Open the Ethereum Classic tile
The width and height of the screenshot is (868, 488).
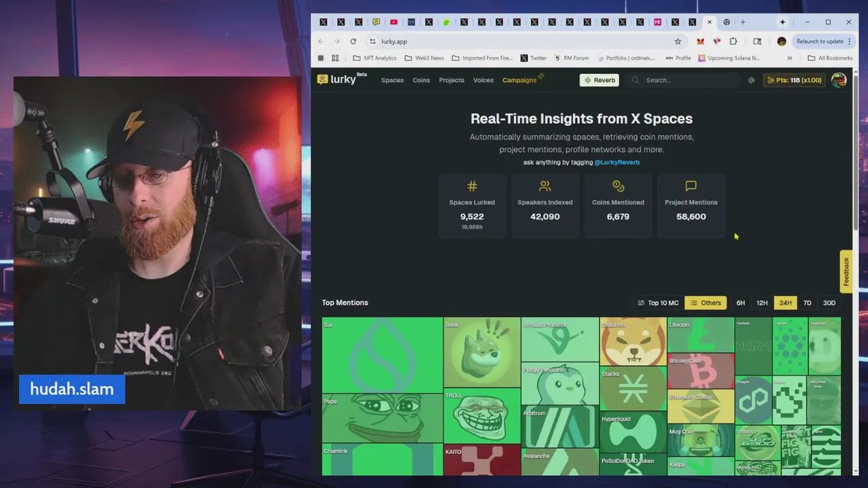pyautogui.click(x=701, y=406)
